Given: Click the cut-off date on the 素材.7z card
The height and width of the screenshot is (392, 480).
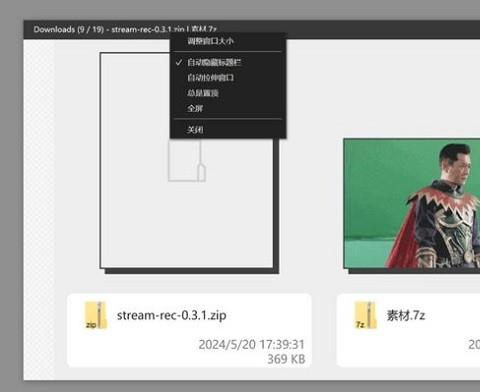Looking at the screenshot, I should click(474, 344).
